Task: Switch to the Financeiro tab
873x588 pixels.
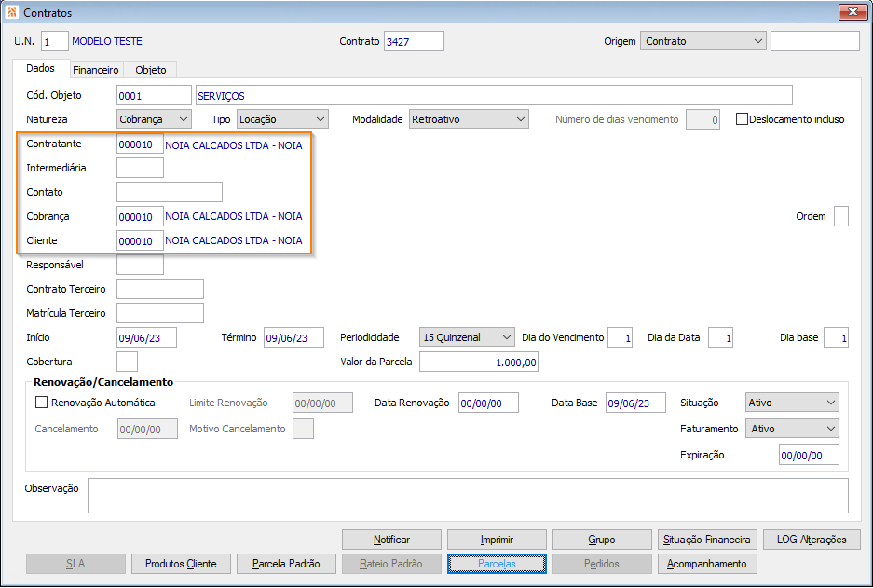Action: 96,70
